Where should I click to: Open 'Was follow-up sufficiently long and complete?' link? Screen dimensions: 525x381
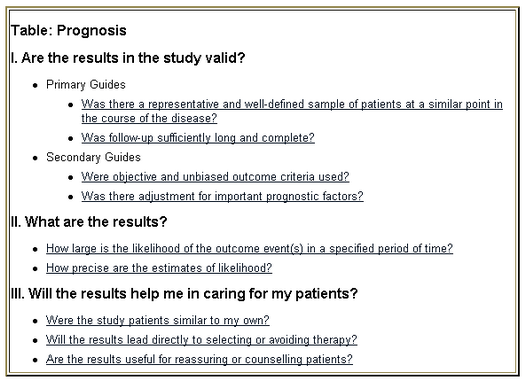(198, 138)
